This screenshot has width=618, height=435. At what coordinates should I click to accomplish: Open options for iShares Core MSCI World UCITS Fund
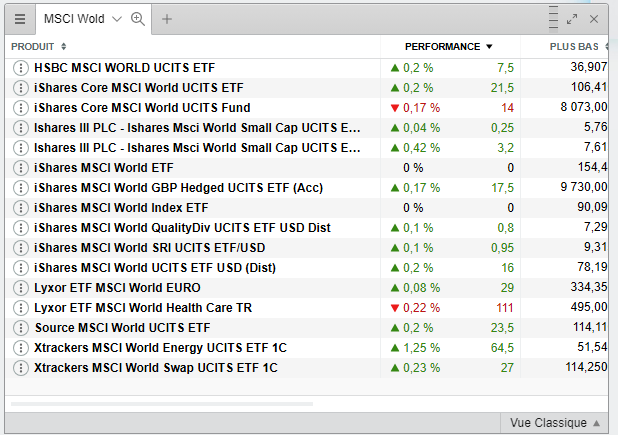(x=20, y=108)
